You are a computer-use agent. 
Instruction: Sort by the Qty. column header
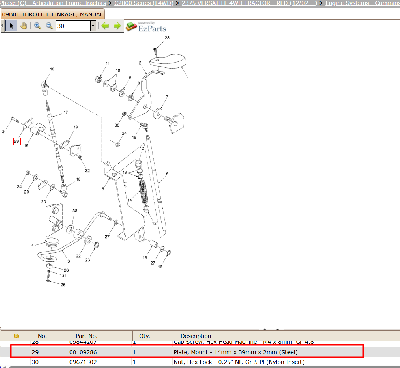pyautogui.click(x=144, y=336)
